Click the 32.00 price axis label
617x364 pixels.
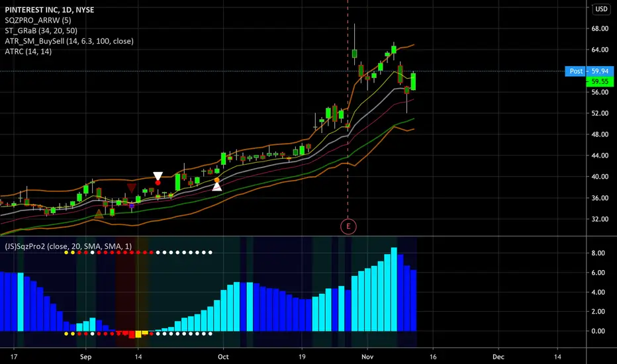point(600,219)
